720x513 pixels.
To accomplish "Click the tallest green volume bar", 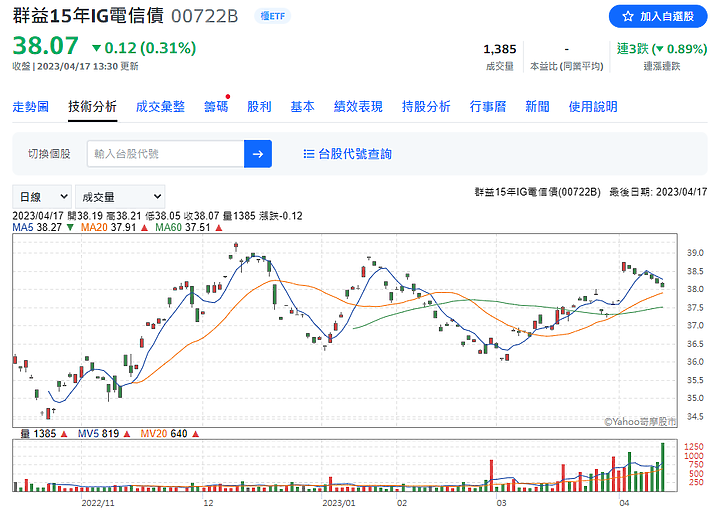I will tap(663, 467).
